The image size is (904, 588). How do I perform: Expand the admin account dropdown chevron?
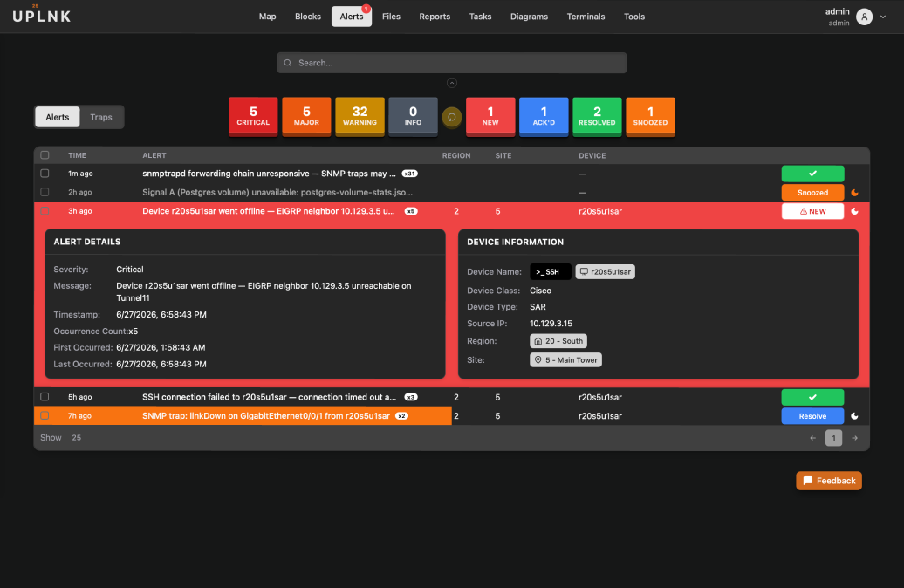883,17
